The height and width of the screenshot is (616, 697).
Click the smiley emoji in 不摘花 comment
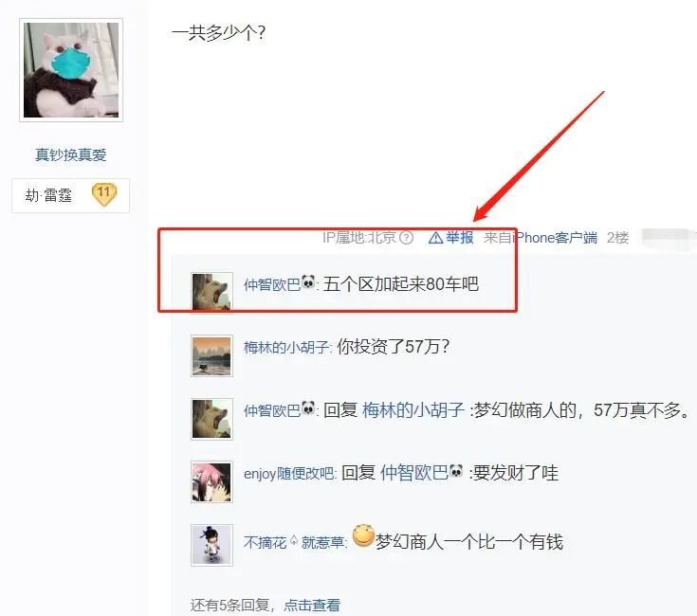[363, 535]
